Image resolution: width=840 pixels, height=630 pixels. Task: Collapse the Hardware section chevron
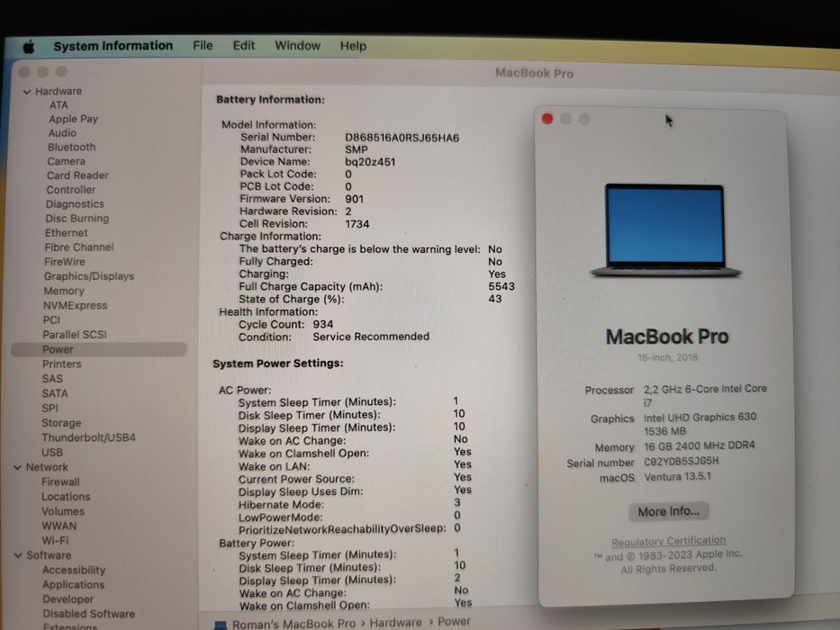(x=27, y=92)
